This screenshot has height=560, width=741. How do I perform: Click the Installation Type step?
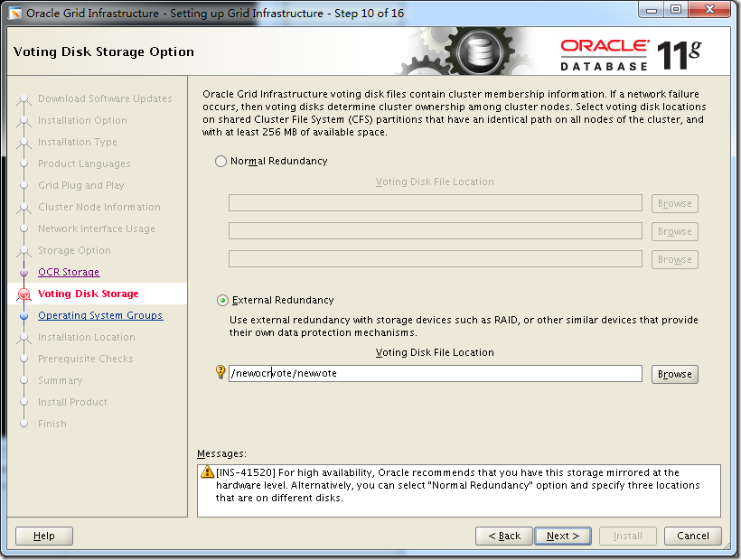78,142
